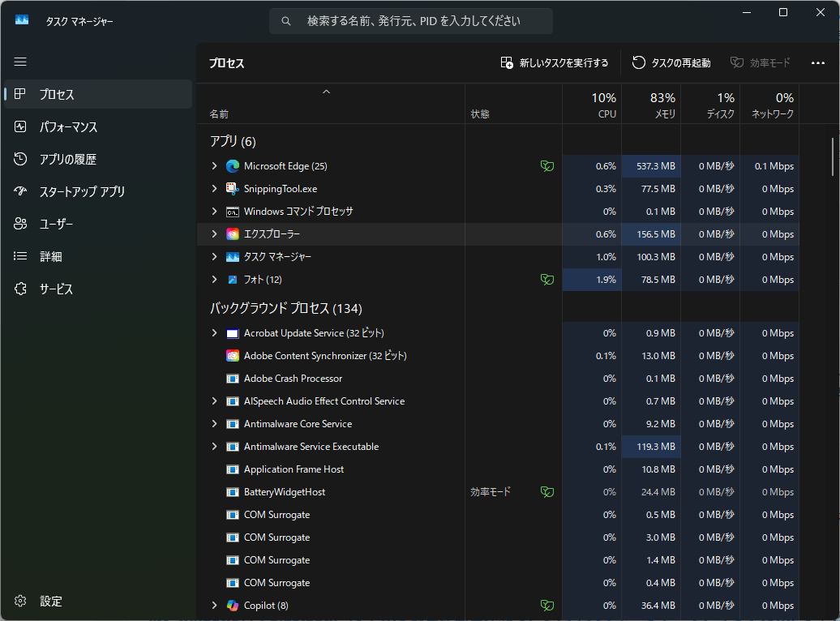Click the Microsoft Edge process icon

[233, 166]
